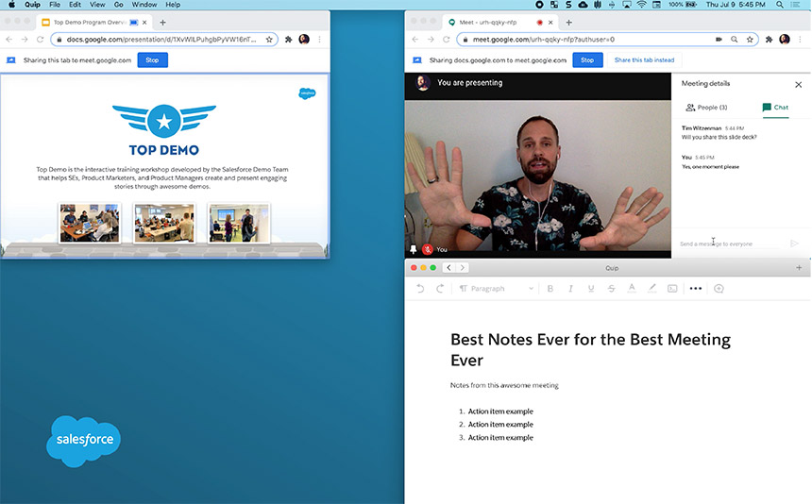
Task: Open the Chrome three-dot menu in Meet window
Action: click(801, 40)
